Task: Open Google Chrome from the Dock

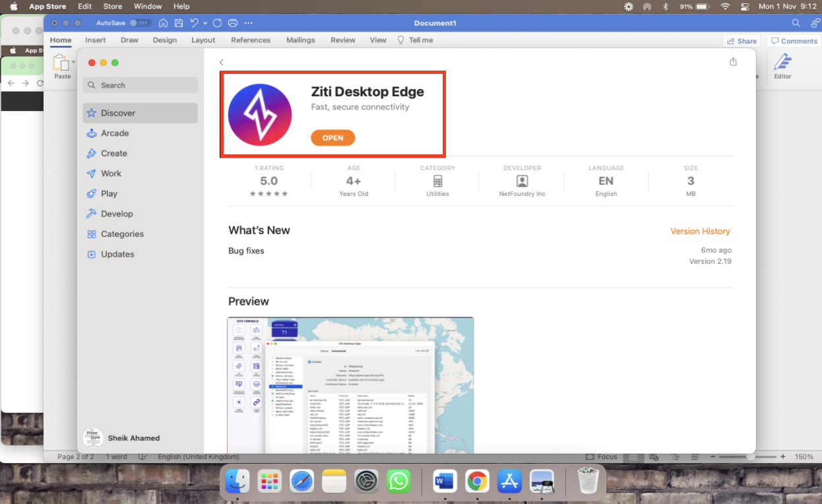Action: tap(477, 481)
